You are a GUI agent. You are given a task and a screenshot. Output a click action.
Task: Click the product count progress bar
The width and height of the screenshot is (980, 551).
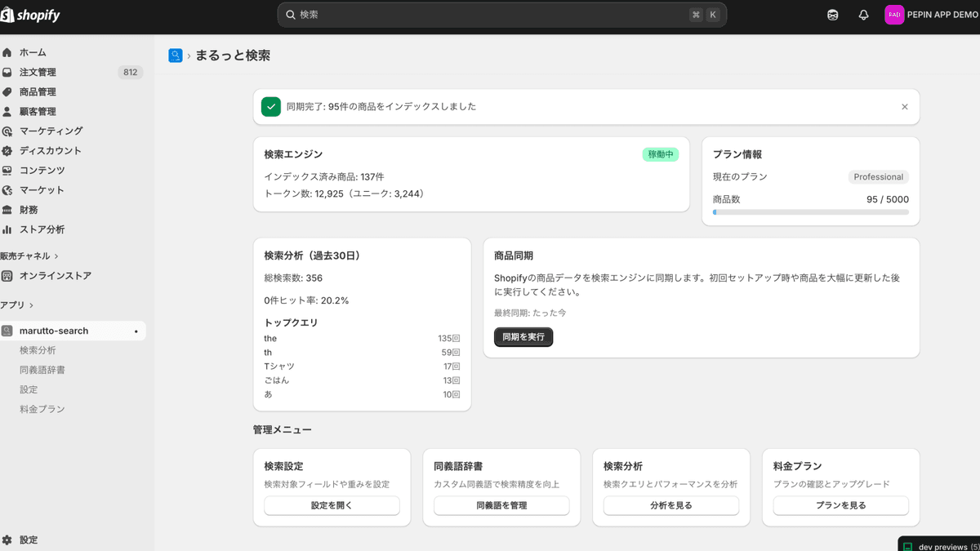click(810, 211)
